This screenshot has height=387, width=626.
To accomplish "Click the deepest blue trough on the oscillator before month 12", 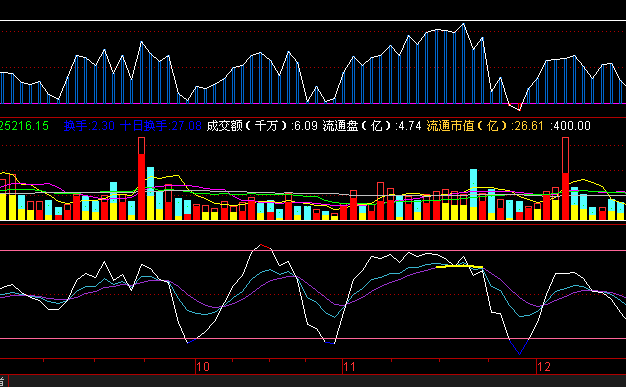I will 519,347.
